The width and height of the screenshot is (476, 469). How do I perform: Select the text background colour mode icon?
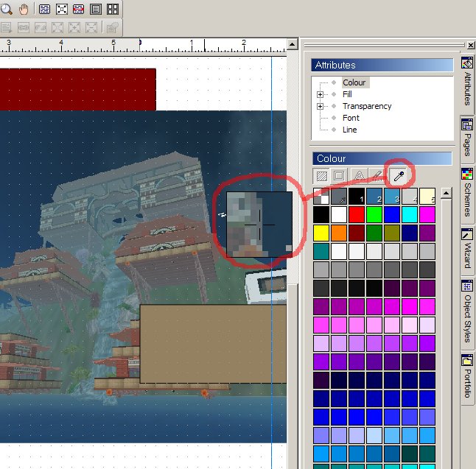pyautogui.click(x=377, y=176)
